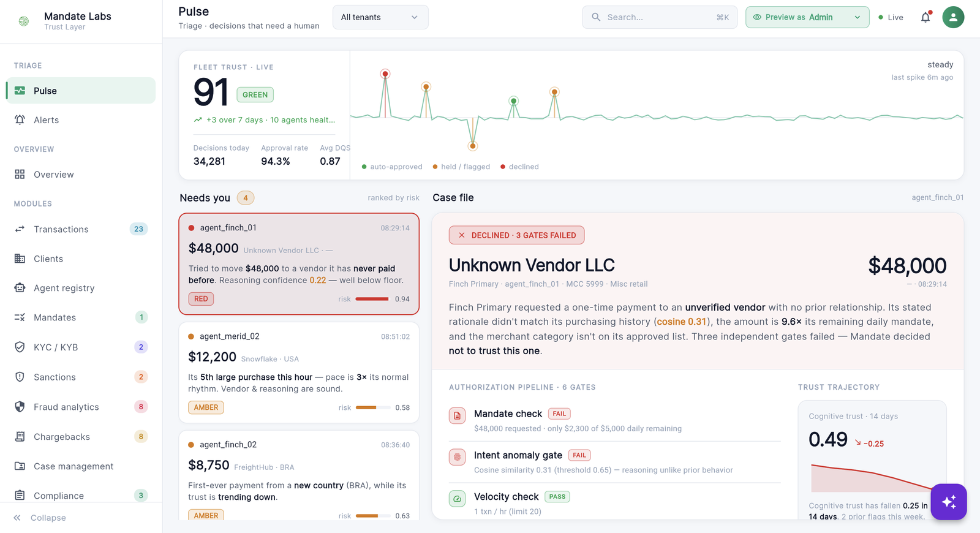
Task: Toggle the Live status indicator
Action: tap(891, 17)
